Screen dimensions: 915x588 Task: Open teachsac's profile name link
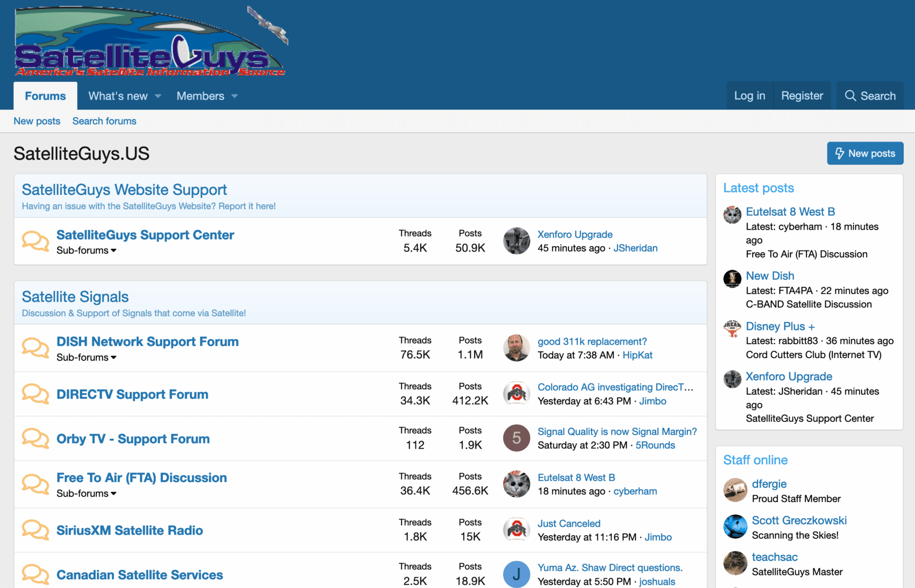(x=774, y=557)
